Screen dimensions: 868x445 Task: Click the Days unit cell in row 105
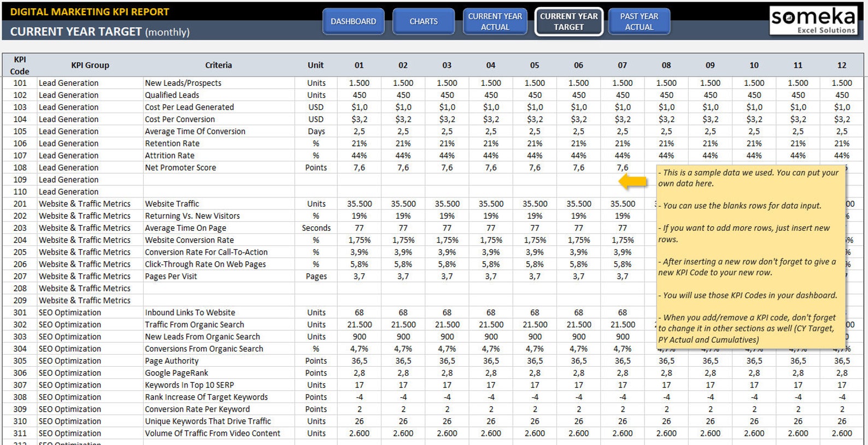tap(316, 131)
